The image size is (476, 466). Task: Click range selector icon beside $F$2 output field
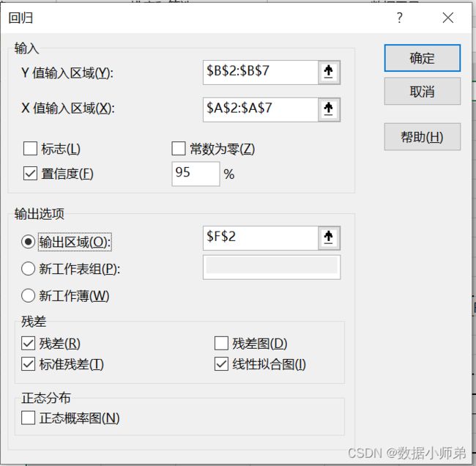point(329,238)
